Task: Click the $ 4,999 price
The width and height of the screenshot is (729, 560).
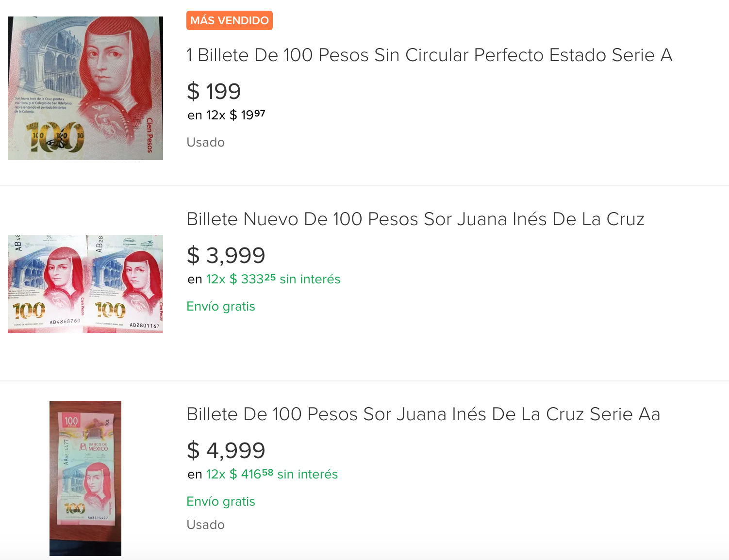Action: point(226,450)
